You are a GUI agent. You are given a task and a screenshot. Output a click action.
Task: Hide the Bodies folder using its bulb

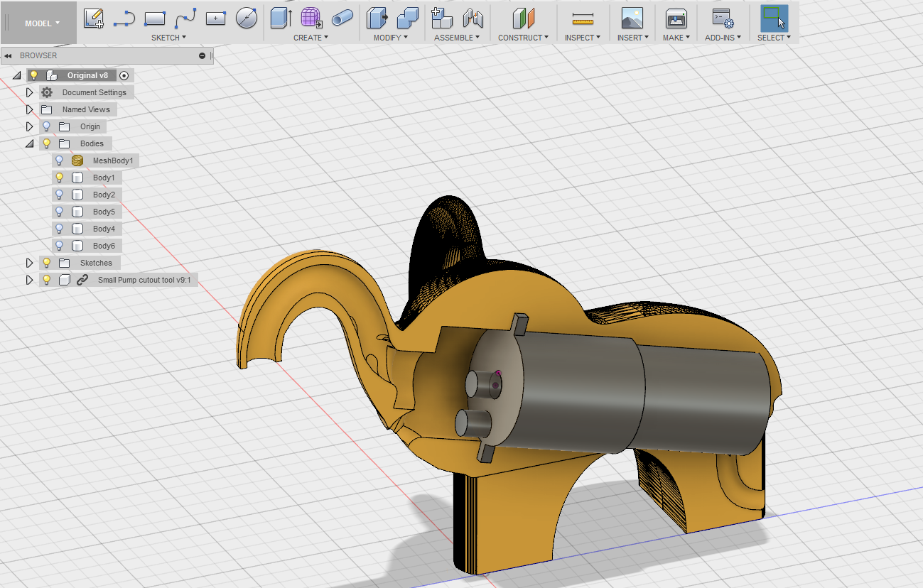point(47,143)
